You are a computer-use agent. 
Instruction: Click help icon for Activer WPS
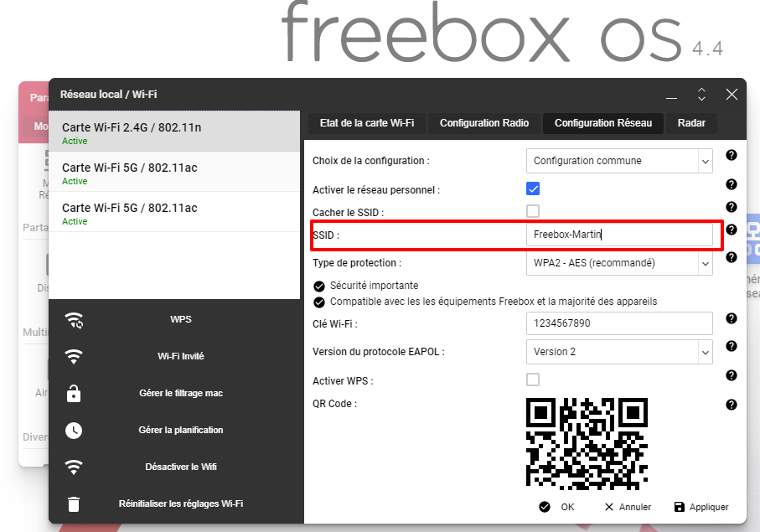tap(732, 375)
